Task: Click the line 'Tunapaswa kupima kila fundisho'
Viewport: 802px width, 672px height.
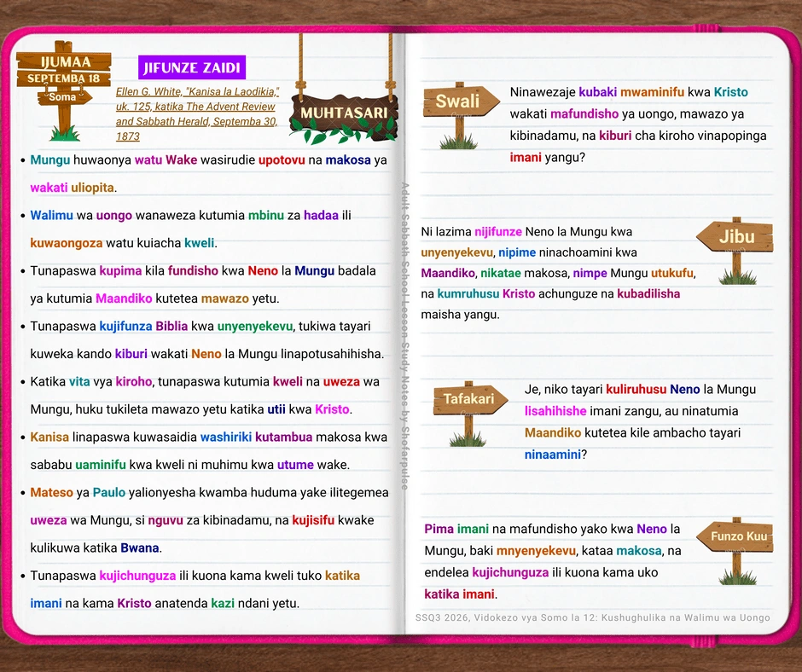Action: (x=203, y=270)
